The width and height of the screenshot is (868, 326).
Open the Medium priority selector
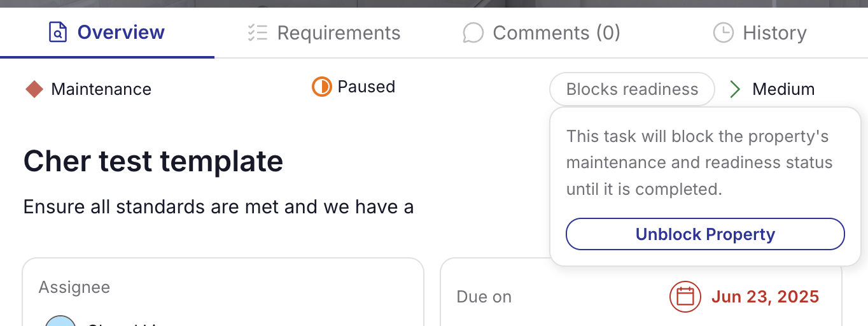tap(783, 89)
